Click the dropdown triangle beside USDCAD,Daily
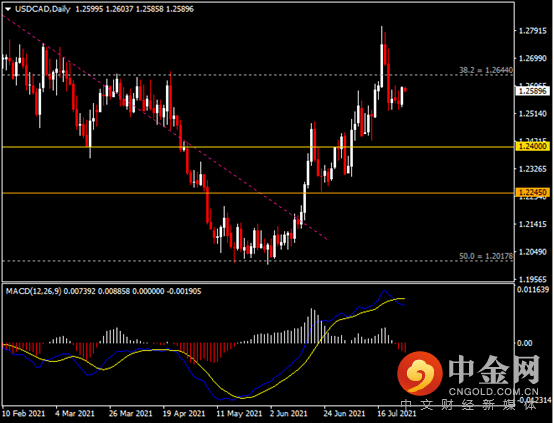The height and width of the screenshot is (423, 554). pyautogui.click(x=8, y=9)
